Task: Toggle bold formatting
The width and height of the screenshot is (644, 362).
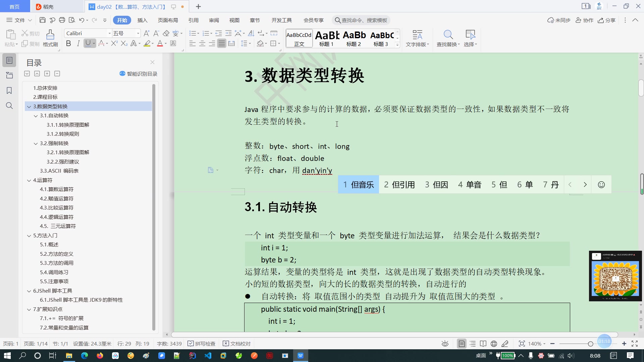Action: (x=68, y=43)
